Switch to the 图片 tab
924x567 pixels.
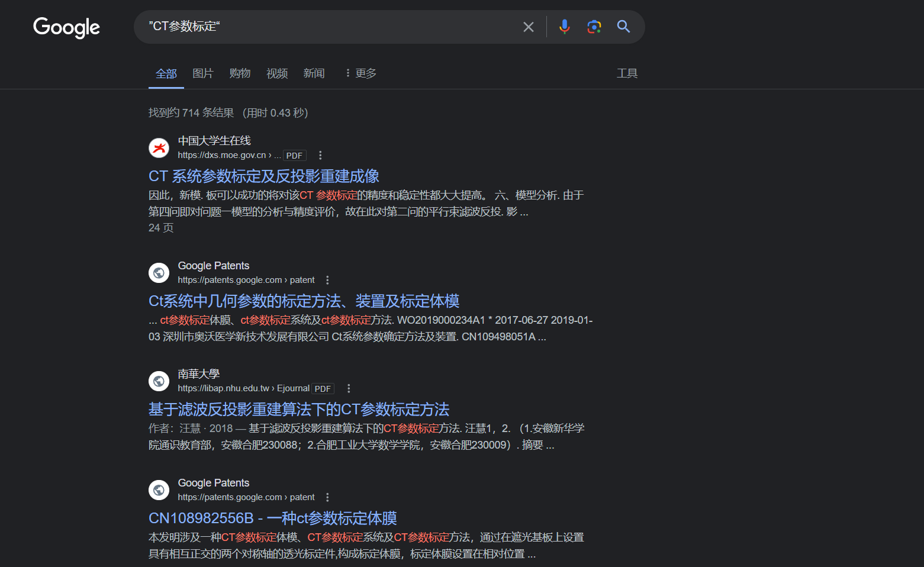(203, 73)
